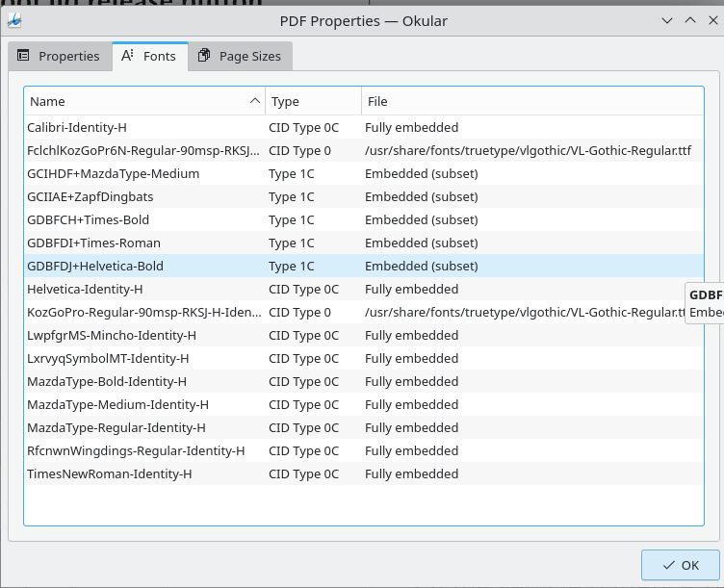Click the highlighted GDBFDJ+Helvetica-Bold row

pos(364,266)
